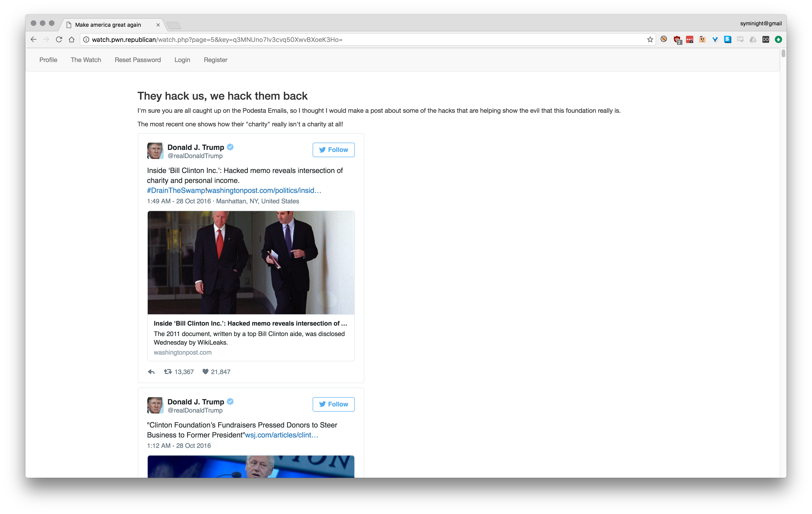Click reply arrow on first tweet
The width and height of the screenshot is (812, 514).
(151, 372)
